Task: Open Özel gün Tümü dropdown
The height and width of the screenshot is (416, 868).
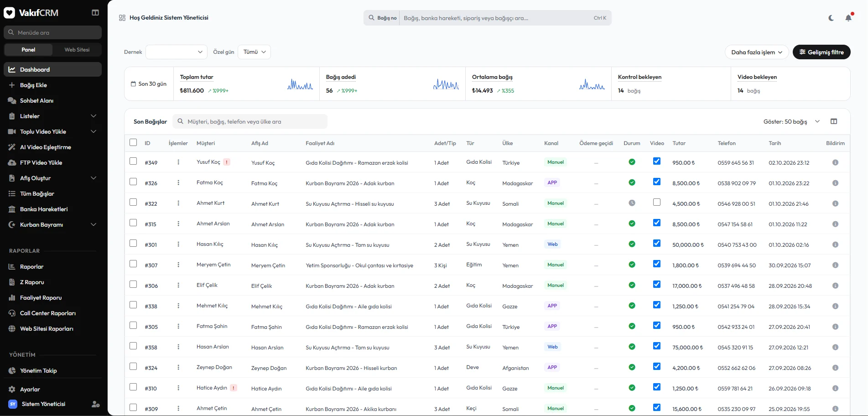Action: tap(254, 52)
